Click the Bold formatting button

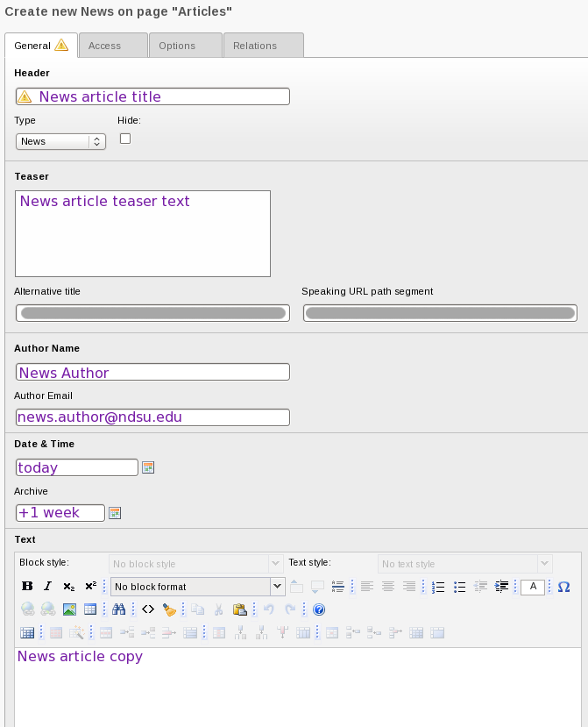(x=26, y=587)
